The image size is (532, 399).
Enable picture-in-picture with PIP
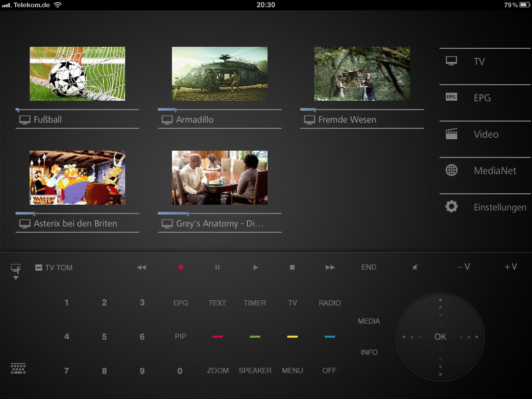(x=180, y=336)
